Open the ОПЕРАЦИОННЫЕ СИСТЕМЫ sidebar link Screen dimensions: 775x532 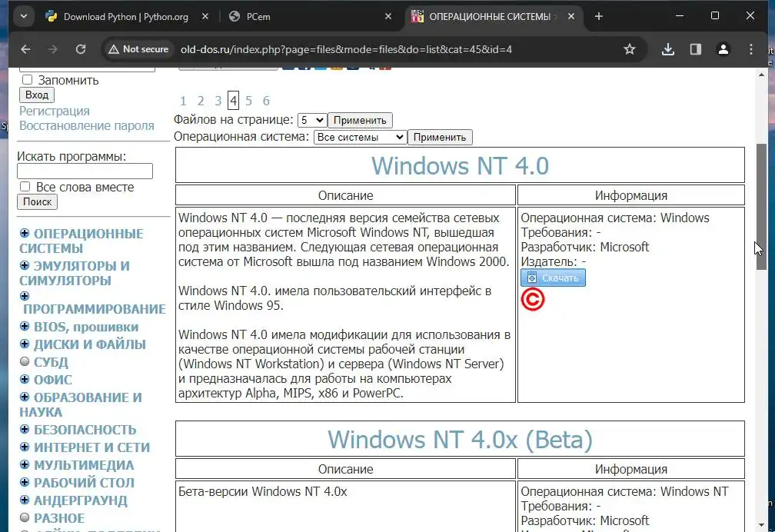[81, 241]
